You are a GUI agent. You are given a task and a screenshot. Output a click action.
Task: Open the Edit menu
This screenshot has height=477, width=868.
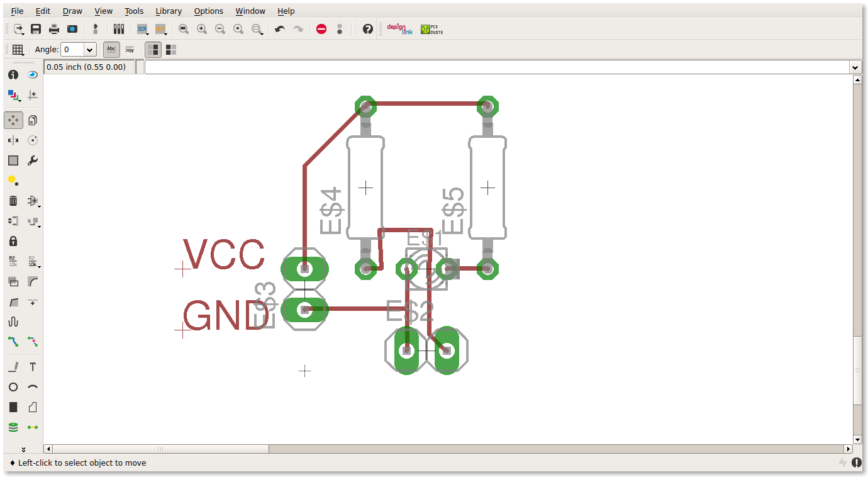click(43, 11)
